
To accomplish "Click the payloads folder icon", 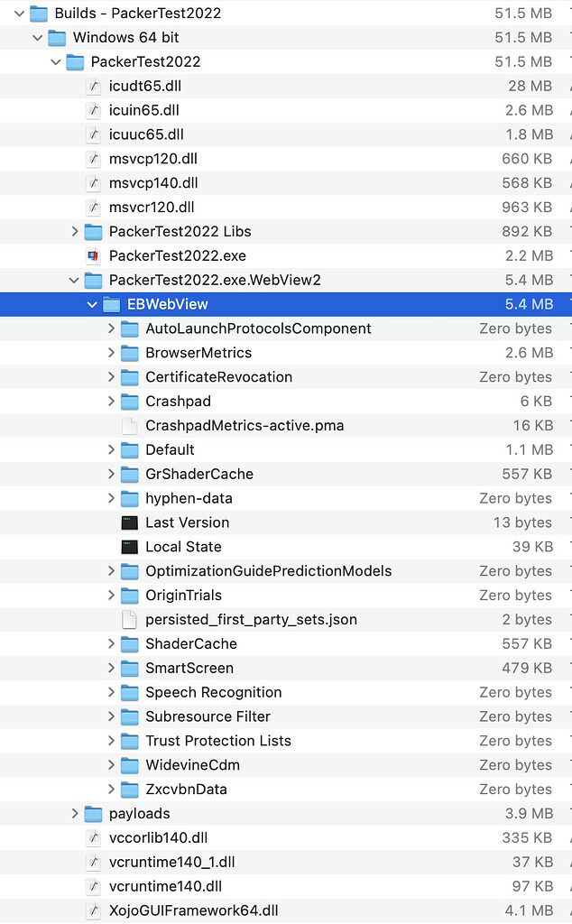I will pyautogui.click(x=93, y=814).
